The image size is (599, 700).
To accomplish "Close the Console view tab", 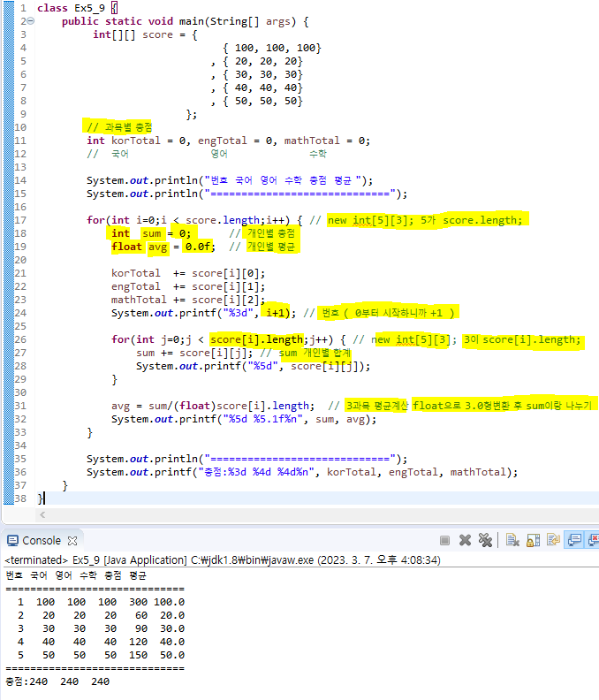I will click(72, 541).
